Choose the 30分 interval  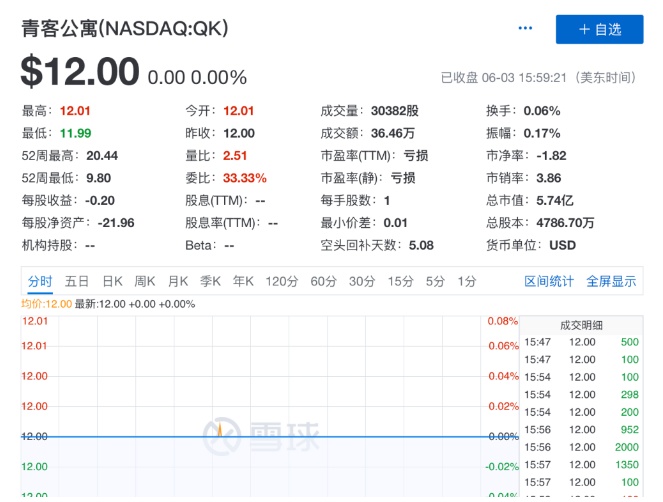point(361,281)
